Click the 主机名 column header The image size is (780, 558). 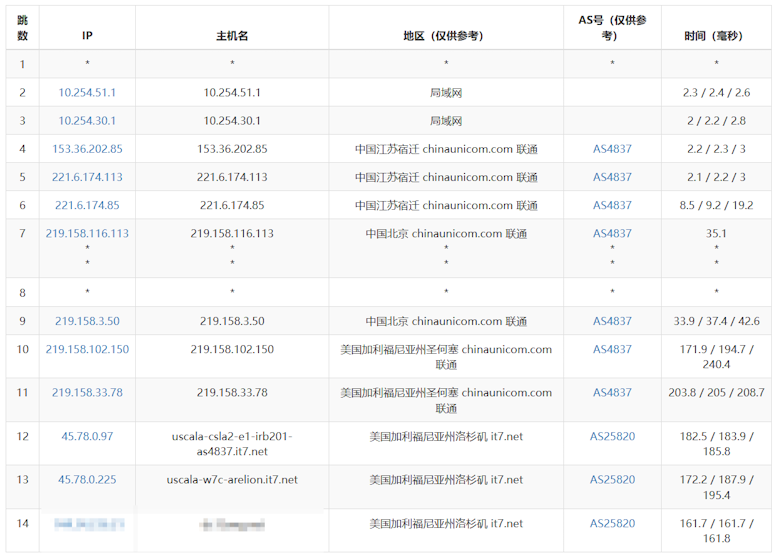coord(232,35)
